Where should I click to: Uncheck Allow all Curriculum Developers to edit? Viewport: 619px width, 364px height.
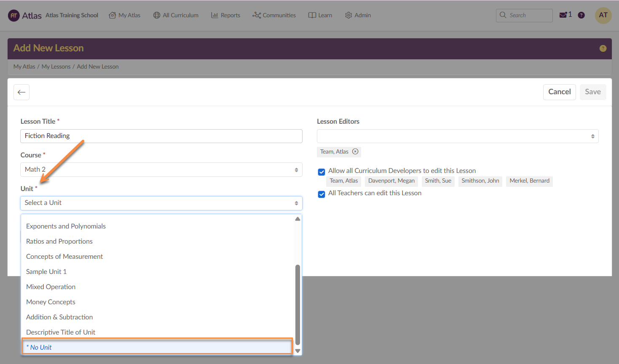tap(322, 172)
